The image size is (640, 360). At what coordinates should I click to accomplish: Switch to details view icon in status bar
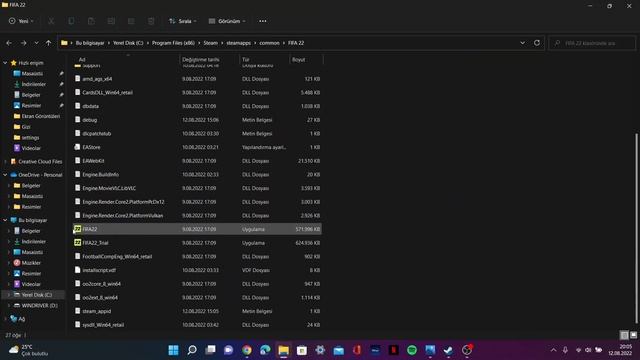click(x=624, y=335)
